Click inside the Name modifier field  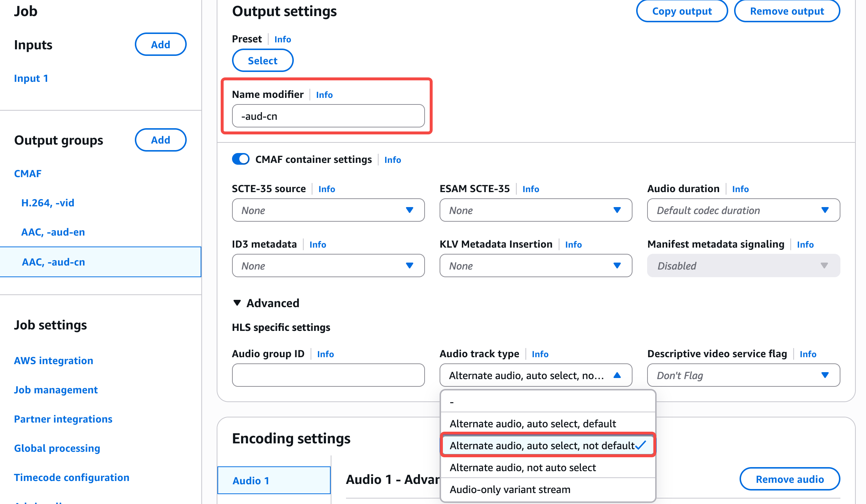(x=328, y=116)
